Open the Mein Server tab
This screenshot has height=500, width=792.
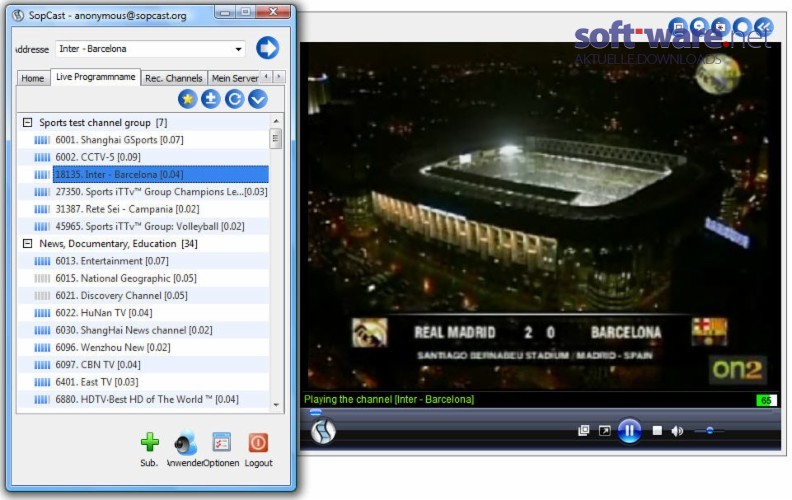[x=235, y=78]
